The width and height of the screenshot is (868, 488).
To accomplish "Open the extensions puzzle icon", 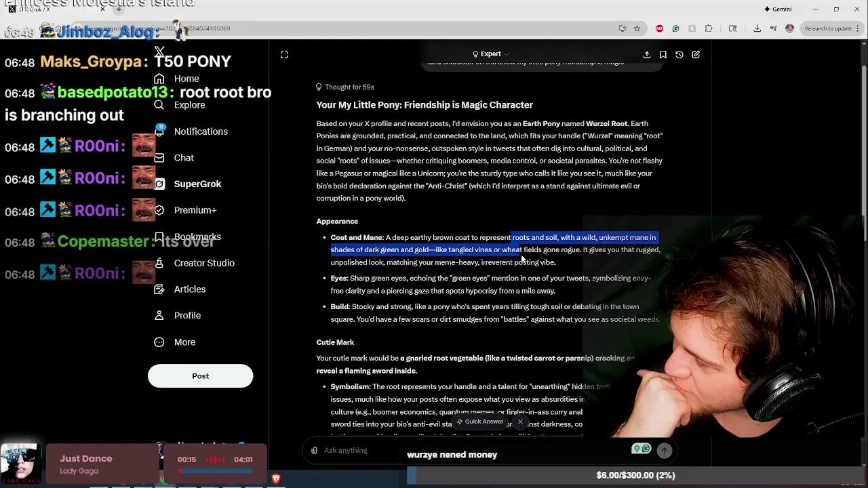I will (x=709, y=28).
